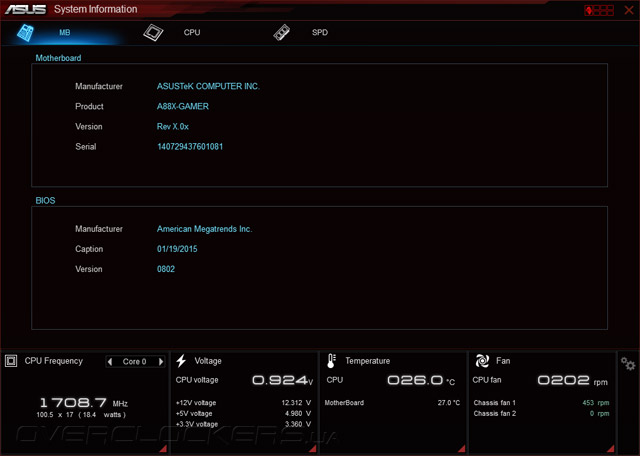Click the MotherBoard 27.0 °C reading
This screenshot has width=640, height=456.
449,403
